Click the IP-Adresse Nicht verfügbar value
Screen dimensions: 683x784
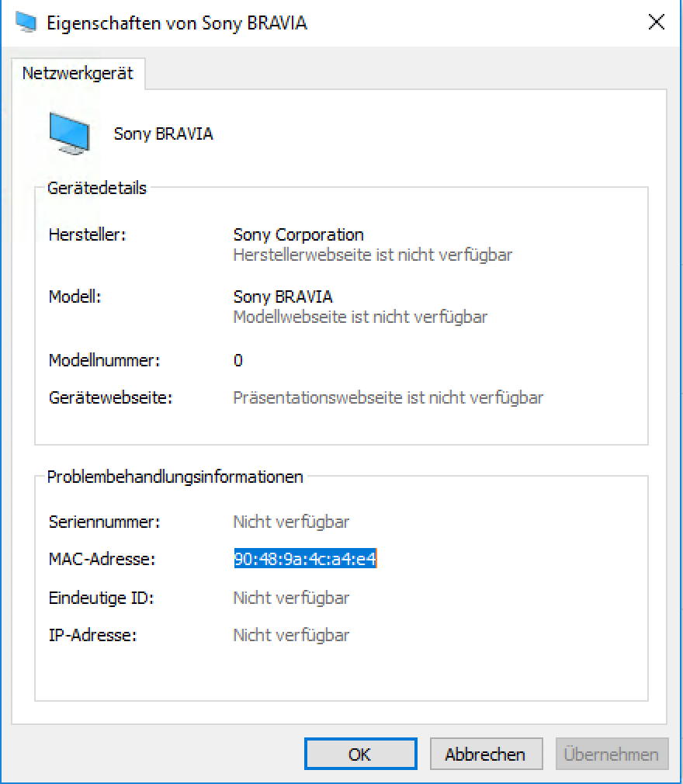[291, 636]
